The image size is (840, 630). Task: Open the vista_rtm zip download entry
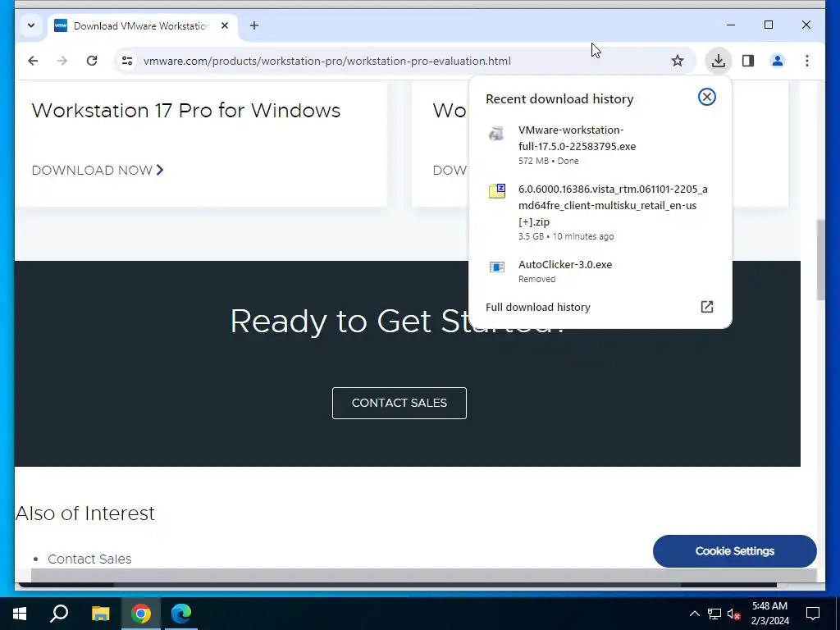coord(600,212)
